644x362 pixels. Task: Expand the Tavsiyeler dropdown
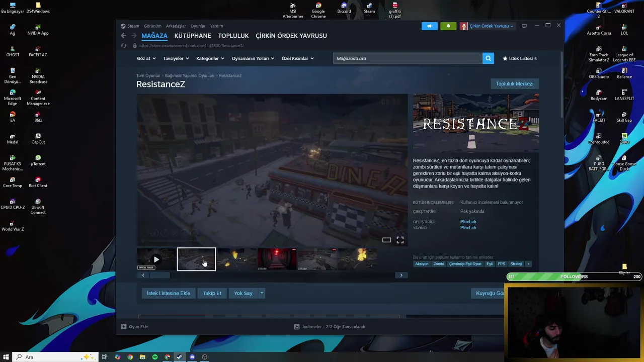pos(176,58)
